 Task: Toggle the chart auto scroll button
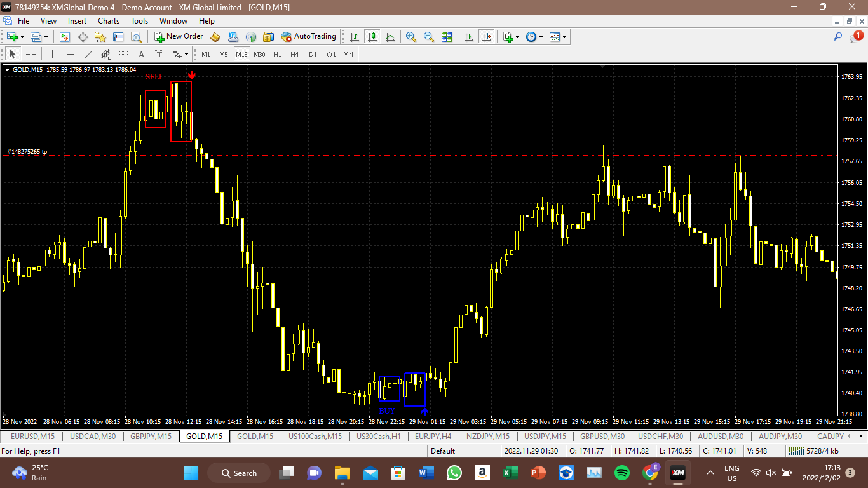(x=469, y=37)
